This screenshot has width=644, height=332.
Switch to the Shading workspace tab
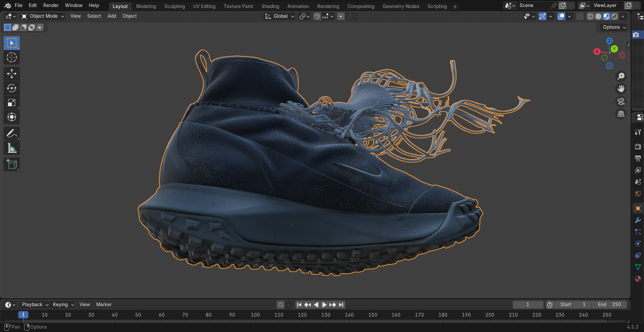click(x=270, y=6)
